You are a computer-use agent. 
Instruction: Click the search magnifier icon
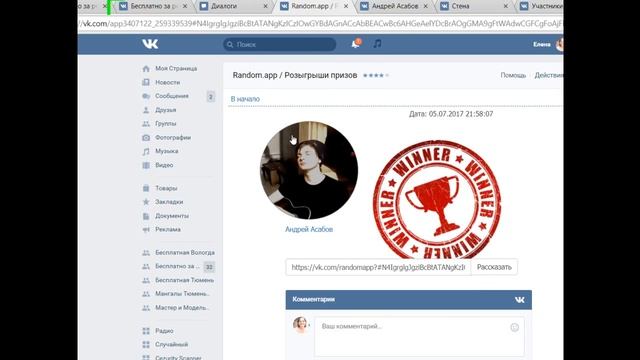pyautogui.click(x=230, y=44)
